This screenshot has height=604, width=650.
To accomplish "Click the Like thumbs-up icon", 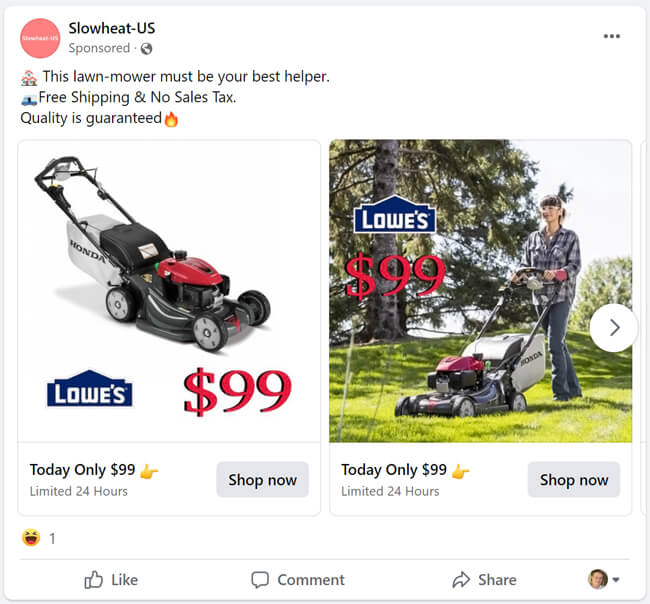I will point(93,579).
